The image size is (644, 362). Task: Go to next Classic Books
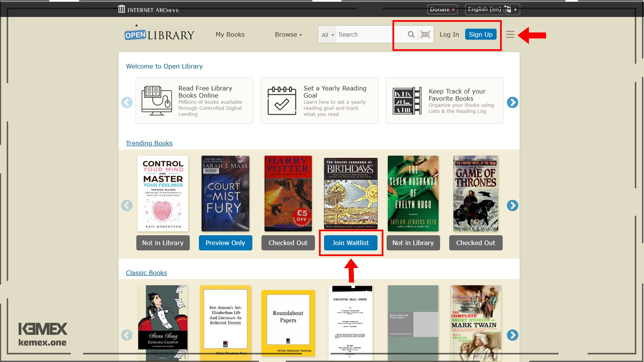coord(512,335)
